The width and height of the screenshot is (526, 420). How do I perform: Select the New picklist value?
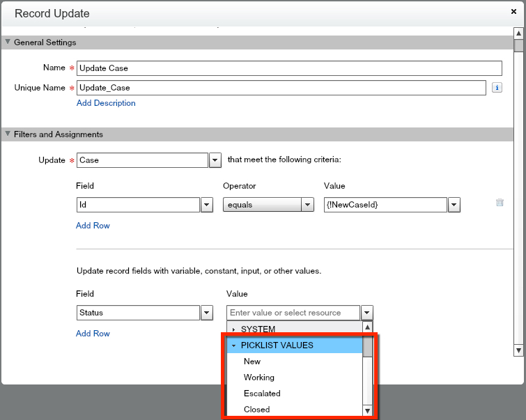pos(252,361)
